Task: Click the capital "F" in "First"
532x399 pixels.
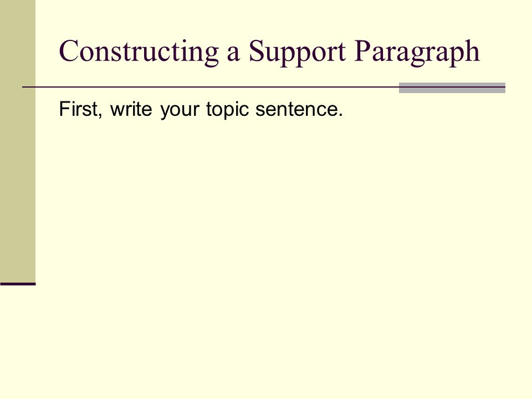Action: coord(65,109)
